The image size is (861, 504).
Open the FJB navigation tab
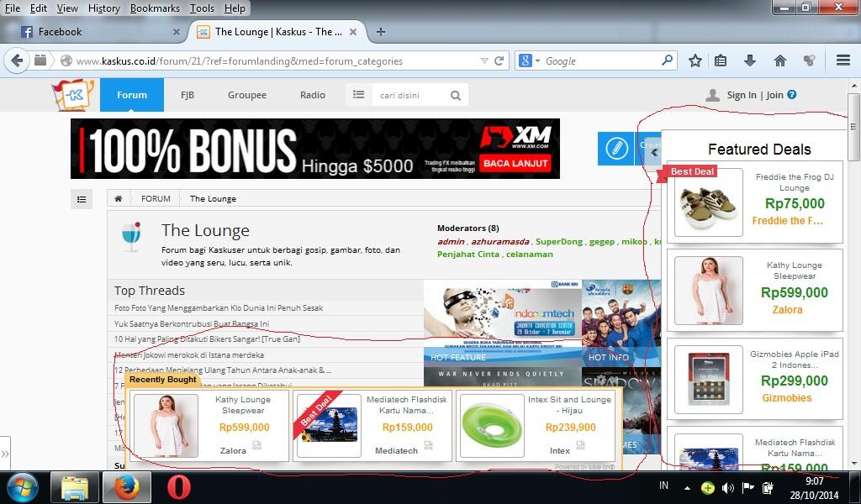(188, 95)
